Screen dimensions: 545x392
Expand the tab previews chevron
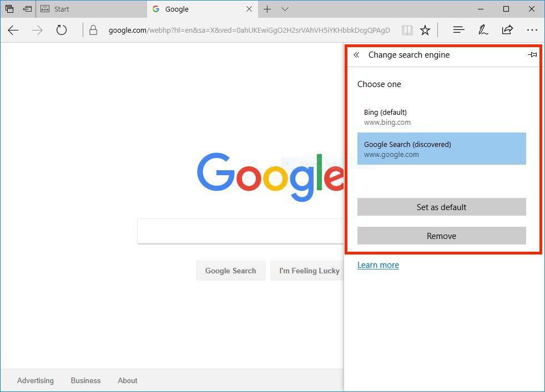point(285,9)
